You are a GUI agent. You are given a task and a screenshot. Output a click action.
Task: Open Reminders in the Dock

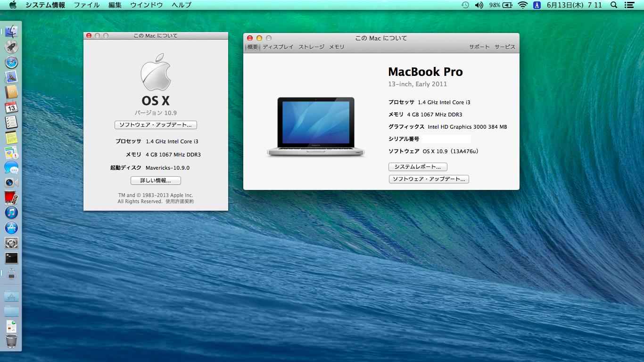coord(11,122)
